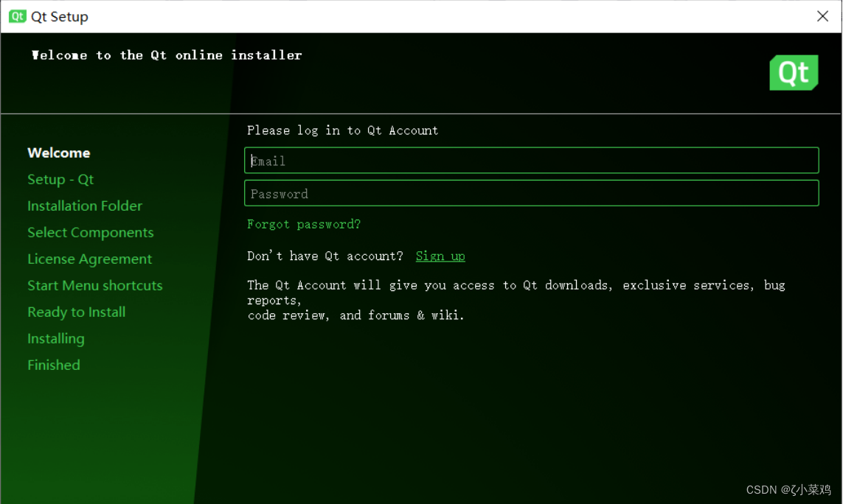Image resolution: width=843 pixels, height=504 pixels.
Task: Open the Forgot password link
Action: (x=304, y=224)
